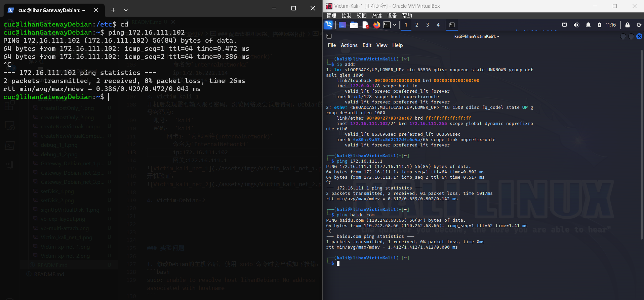Select the terminal window button in Kali taskbar

[x=452, y=25]
